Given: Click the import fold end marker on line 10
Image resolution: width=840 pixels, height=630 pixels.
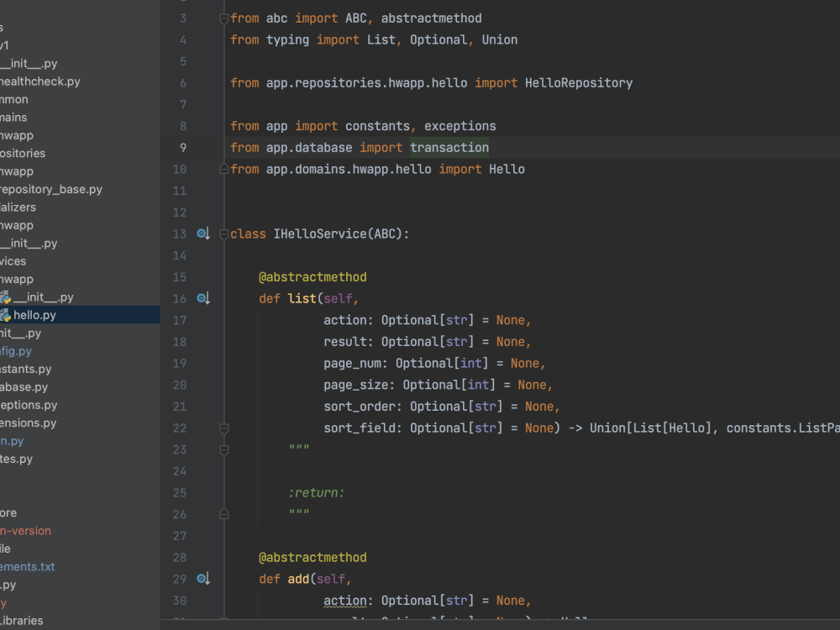Looking at the screenshot, I should coord(224,170).
